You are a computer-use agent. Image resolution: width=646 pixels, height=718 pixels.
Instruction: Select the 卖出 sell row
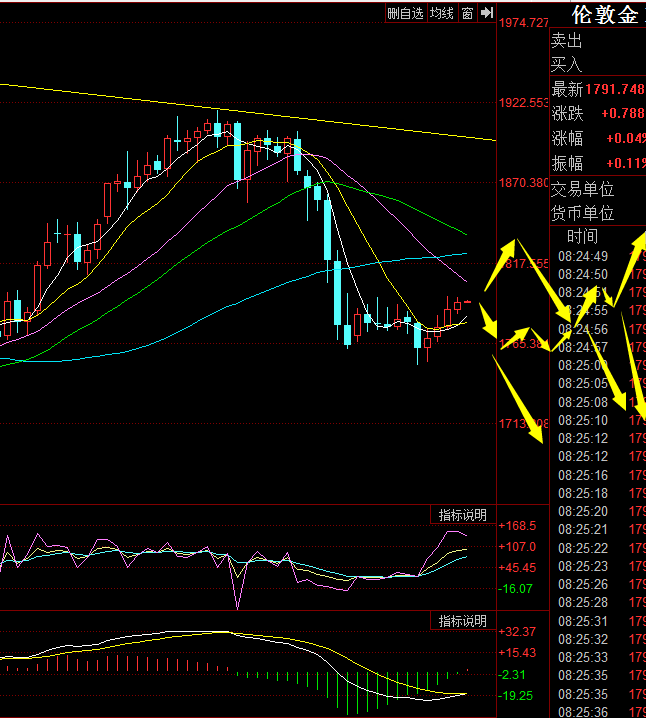[x=598, y=41]
